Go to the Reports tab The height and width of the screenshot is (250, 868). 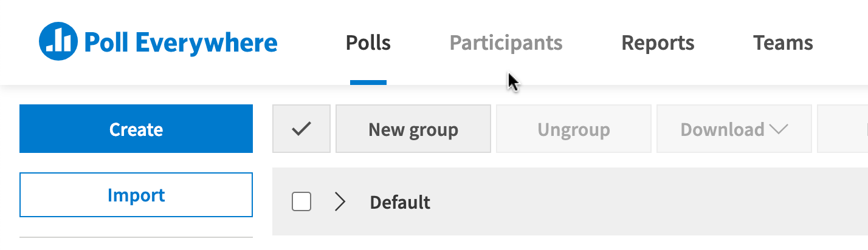click(x=658, y=43)
